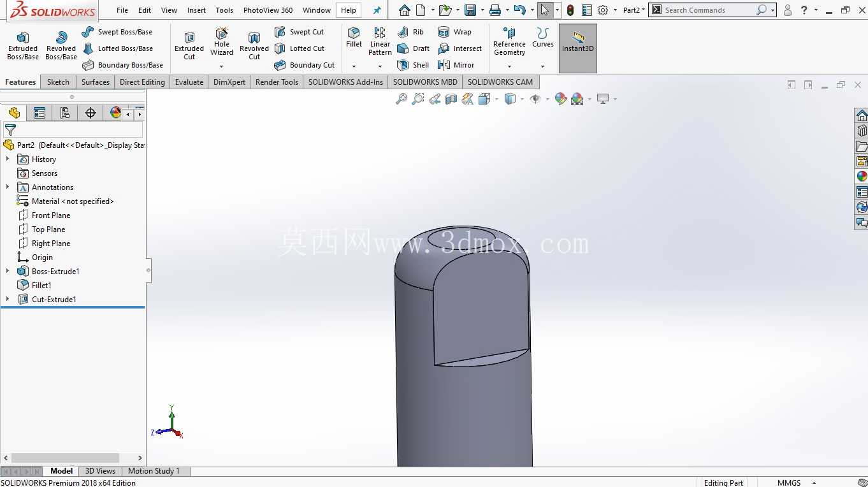
Task: Switch to the Direct Editing tab
Action: pyautogui.click(x=142, y=82)
